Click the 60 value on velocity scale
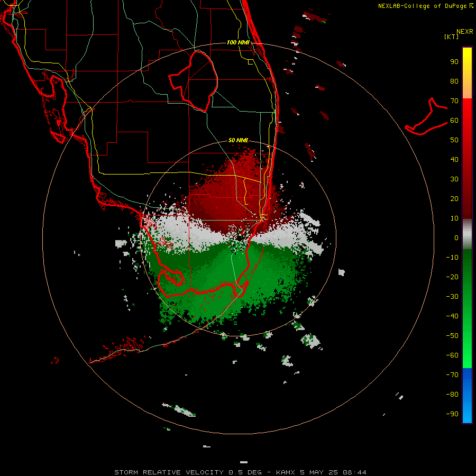476x476 pixels. (454, 120)
